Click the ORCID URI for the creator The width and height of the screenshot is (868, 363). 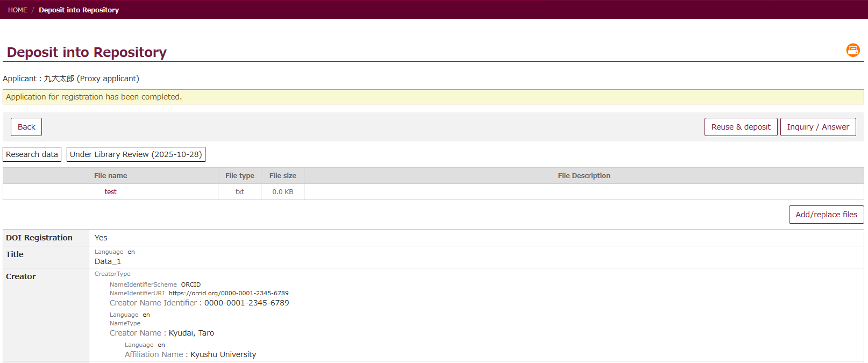coord(229,293)
